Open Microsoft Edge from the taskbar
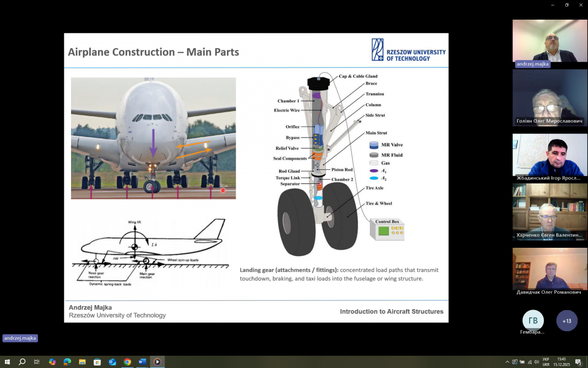 click(67, 362)
